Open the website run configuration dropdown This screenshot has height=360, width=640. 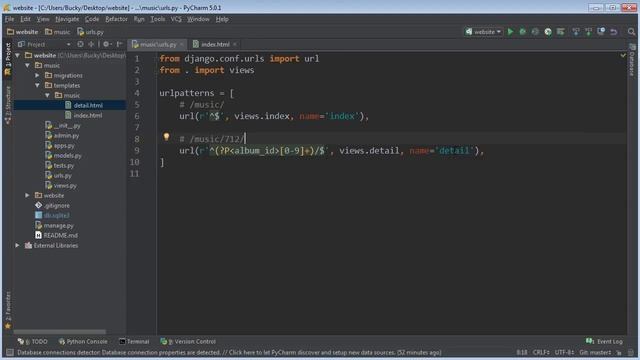click(x=483, y=31)
